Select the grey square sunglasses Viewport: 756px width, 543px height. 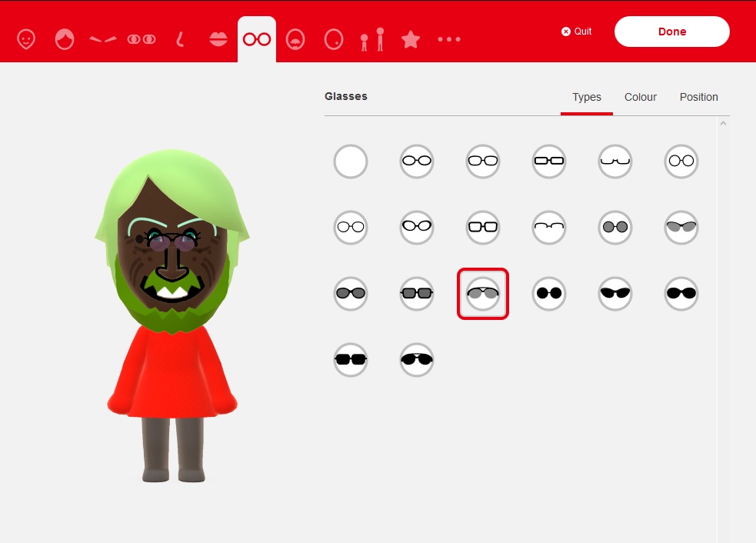[x=417, y=293]
